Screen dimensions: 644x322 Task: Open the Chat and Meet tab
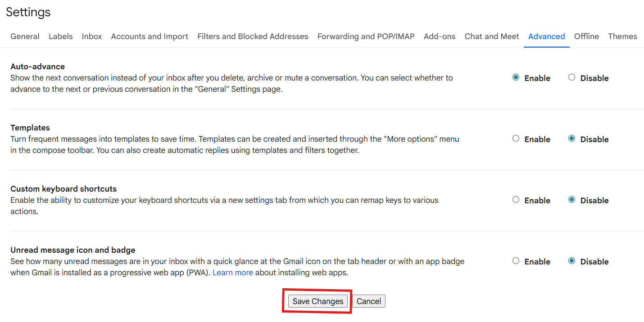point(492,36)
